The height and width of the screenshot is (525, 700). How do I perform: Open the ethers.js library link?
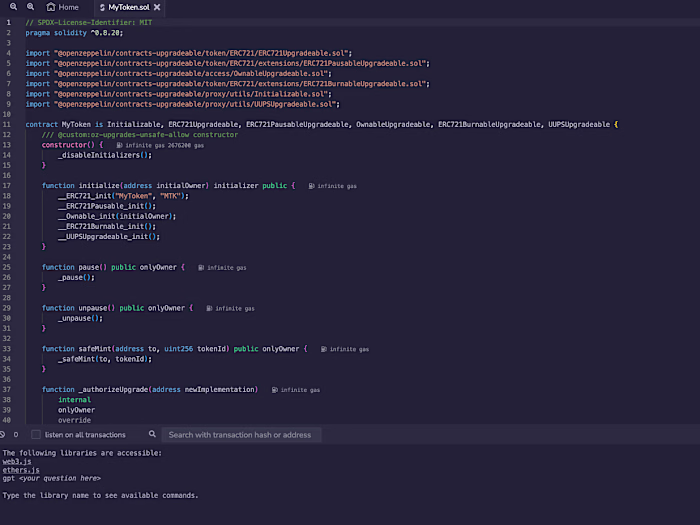21,470
